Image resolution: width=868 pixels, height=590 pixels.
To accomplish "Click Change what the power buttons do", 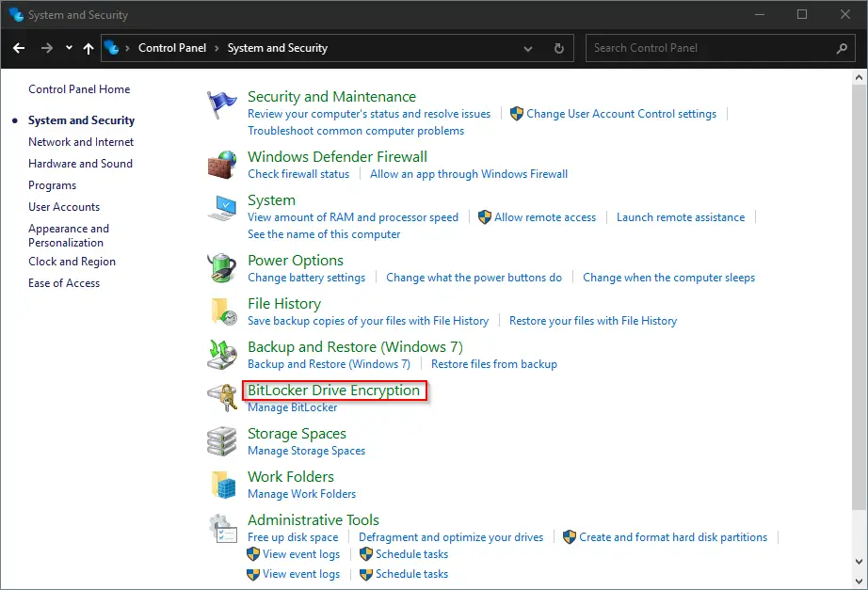I will coord(474,278).
